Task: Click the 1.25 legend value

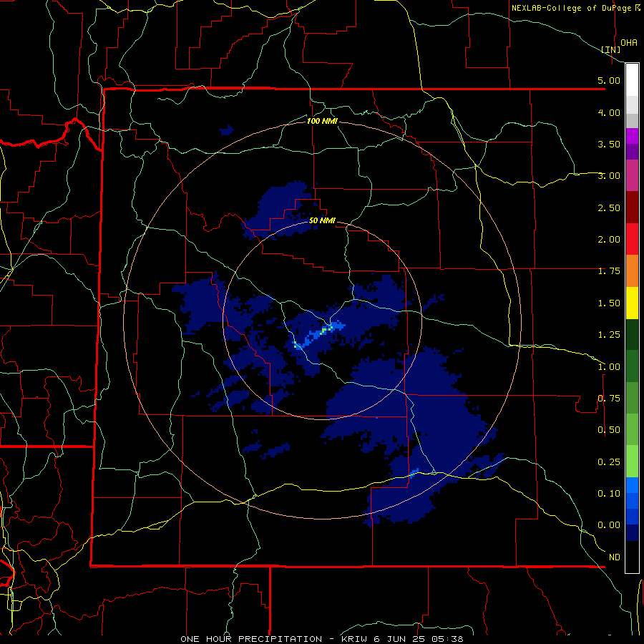Action: pos(609,335)
